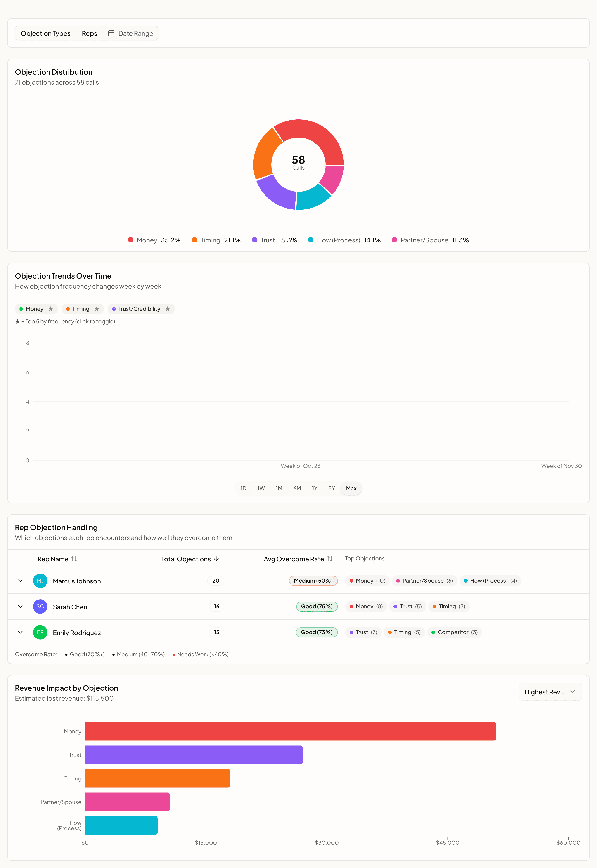Click Marcus Johnson's Medium (50%) badge
This screenshot has height=868, width=597.
click(x=313, y=581)
